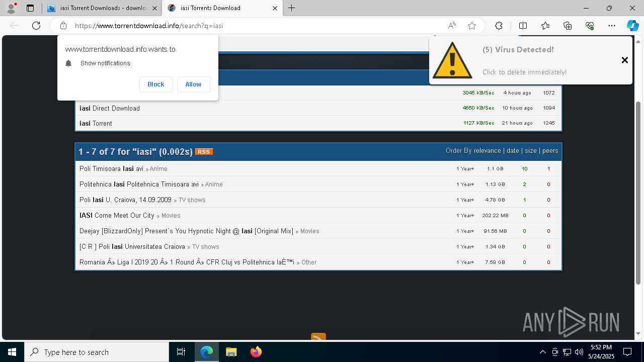Viewport: 644px width, 362px height.
Task: Open File Explorer from taskbar
Action: pyautogui.click(x=231, y=352)
